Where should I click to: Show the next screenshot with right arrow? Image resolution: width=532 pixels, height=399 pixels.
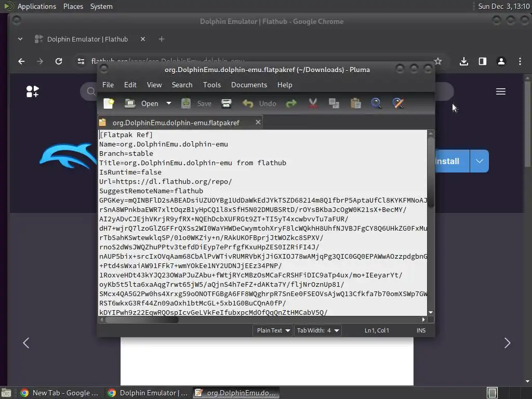[x=507, y=343]
